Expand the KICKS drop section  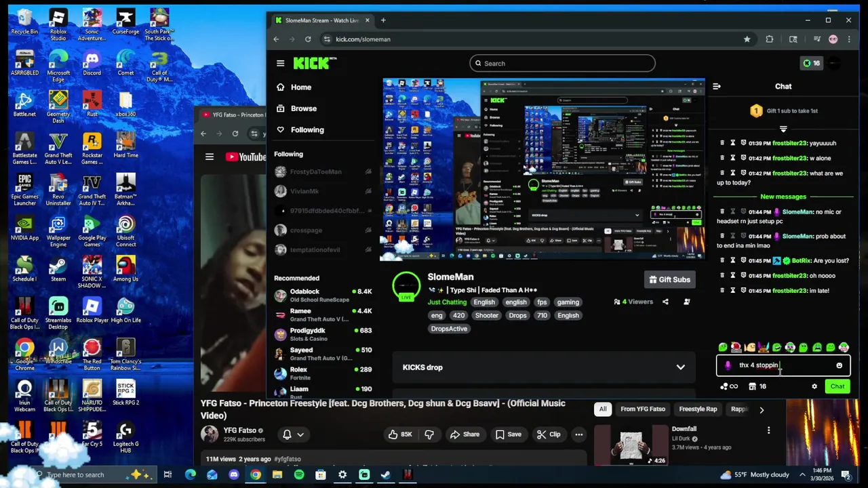click(680, 367)
